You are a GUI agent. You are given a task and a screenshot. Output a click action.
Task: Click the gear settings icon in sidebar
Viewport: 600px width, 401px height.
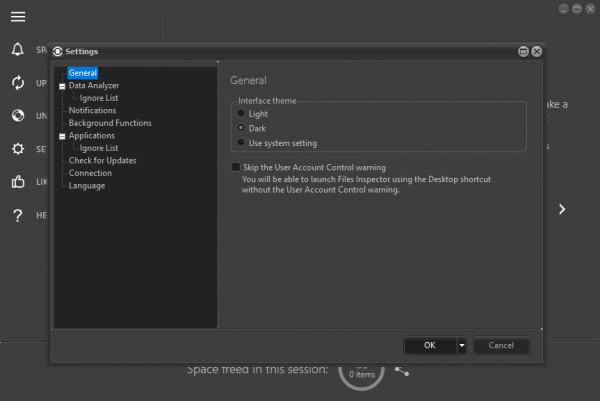(18, 148)
